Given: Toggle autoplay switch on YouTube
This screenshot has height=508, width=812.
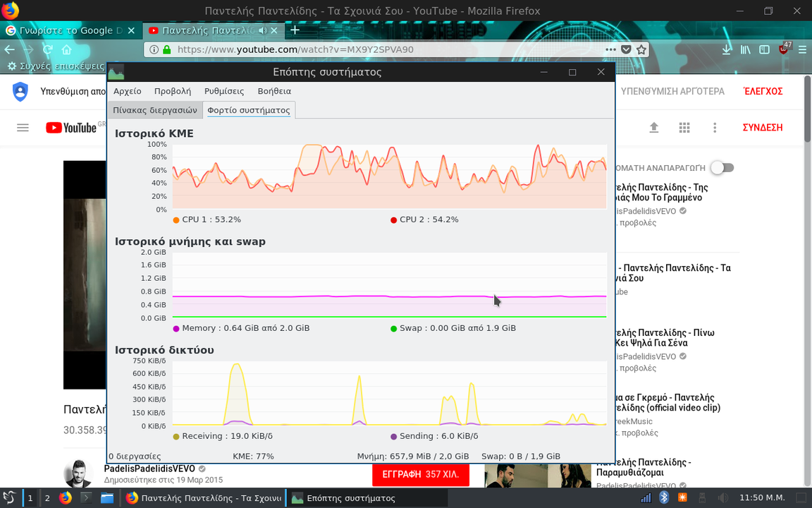Looking at the screenshot, I should (x=722, y=167).
